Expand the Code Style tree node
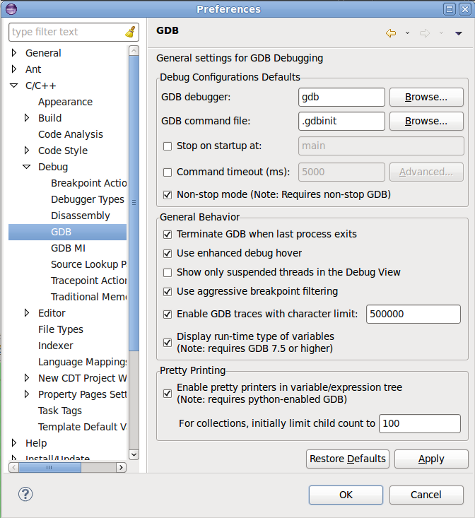The width and height of the screenshot is (475, 518). [27, 150]
